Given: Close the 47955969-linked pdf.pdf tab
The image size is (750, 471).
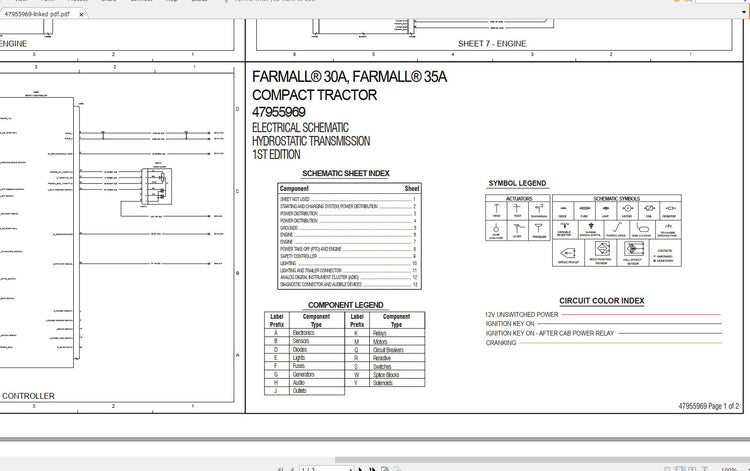Looking at the screenshot, I should (81, 15).
